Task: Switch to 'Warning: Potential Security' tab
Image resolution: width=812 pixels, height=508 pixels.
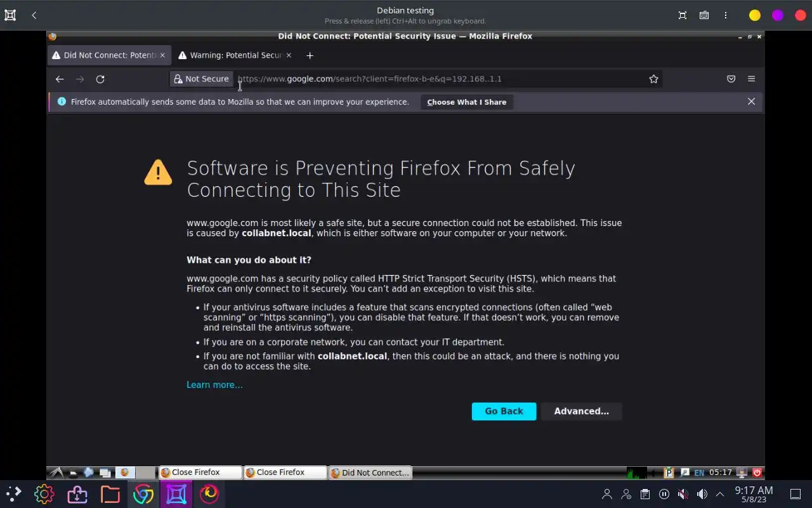Action: (236, 55)
